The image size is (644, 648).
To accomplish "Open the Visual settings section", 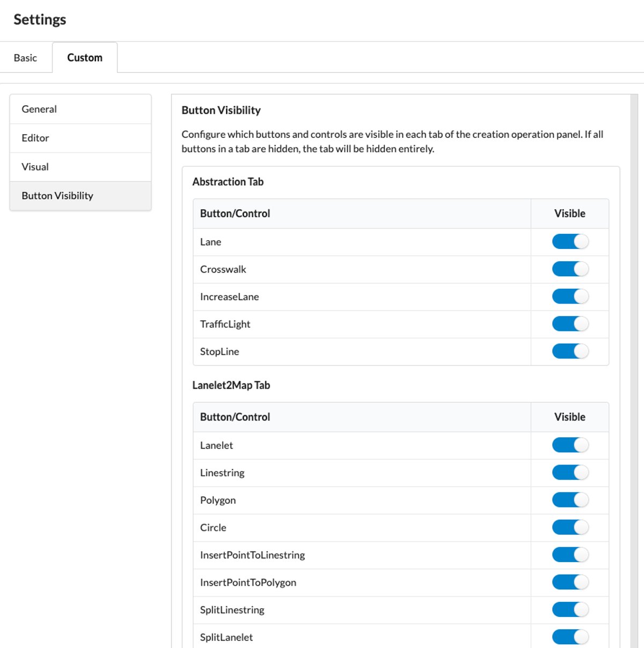I will click(x=80, y=167).
